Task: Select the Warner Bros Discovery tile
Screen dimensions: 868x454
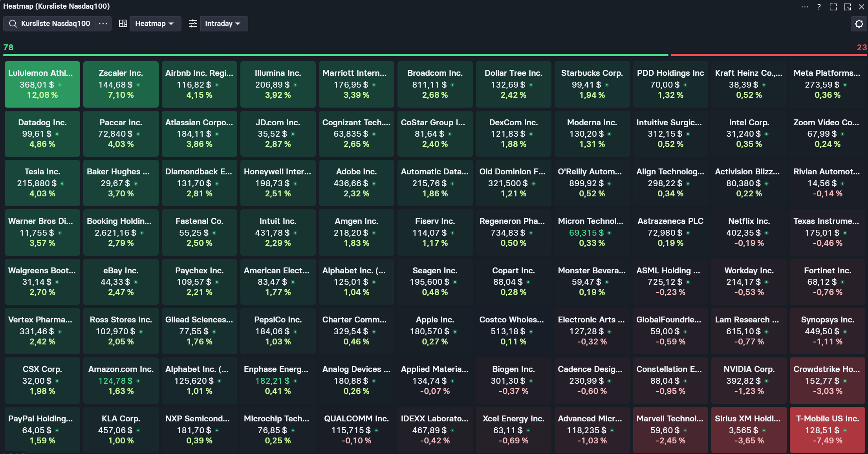Action: click(42, 232)
